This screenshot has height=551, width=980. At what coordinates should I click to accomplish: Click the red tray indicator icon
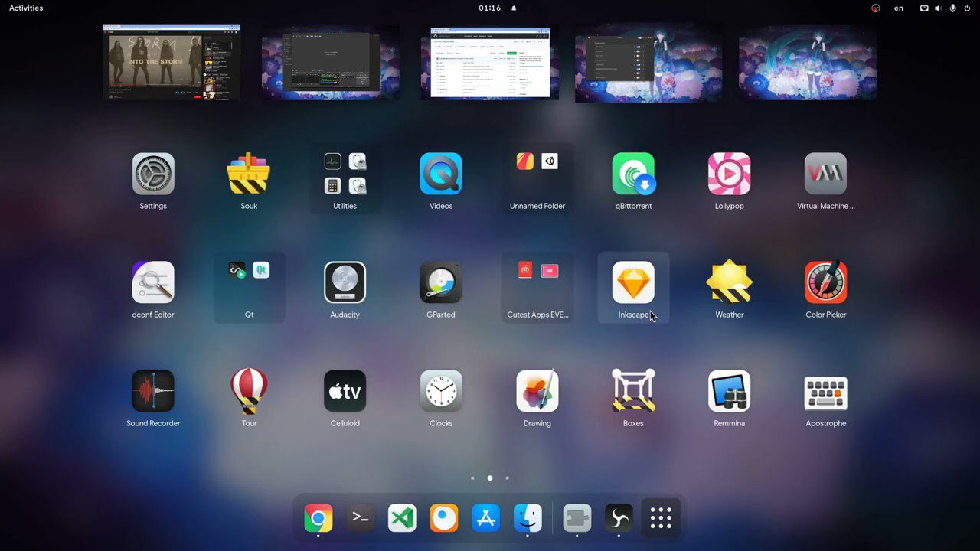(876, 8)
